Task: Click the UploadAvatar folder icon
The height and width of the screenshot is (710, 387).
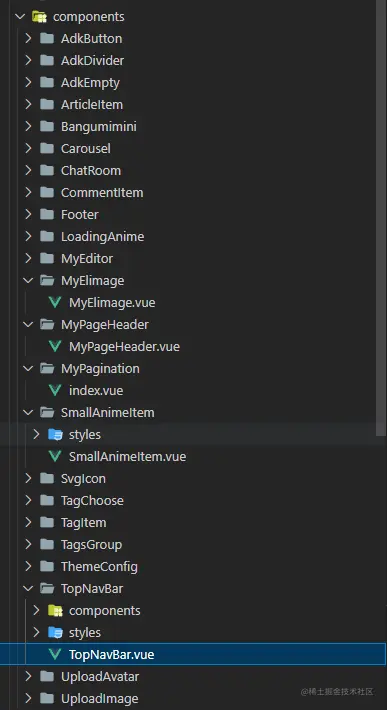Action: click(47, 676)
